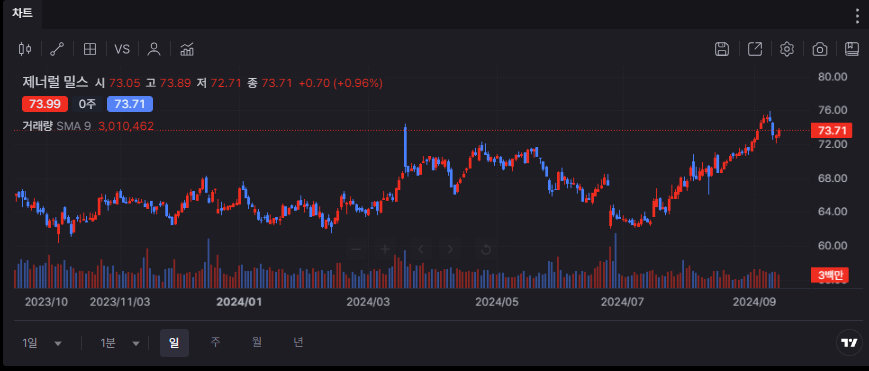Image resolution: width=869 pixels, height=371 pixels.
Task: Click the 80.00 price axis label
Action: point(832,77)
